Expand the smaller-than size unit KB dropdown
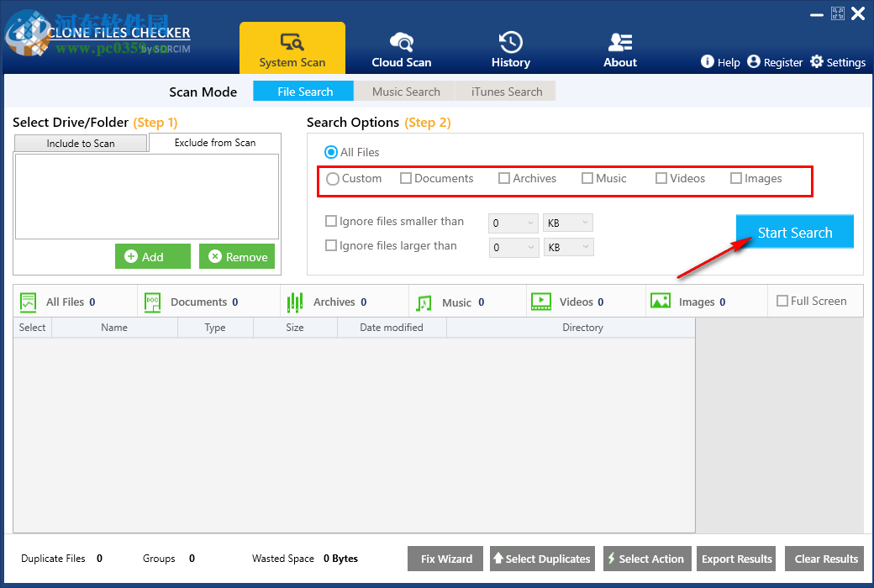This screenshot has width=874, height=588. (x=568, y=223)
